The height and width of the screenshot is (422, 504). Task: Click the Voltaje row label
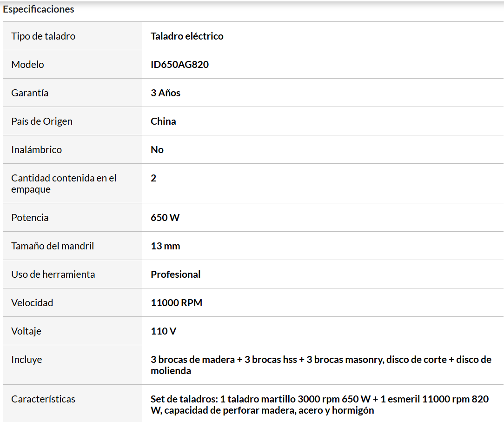click(x=27, y=331)
